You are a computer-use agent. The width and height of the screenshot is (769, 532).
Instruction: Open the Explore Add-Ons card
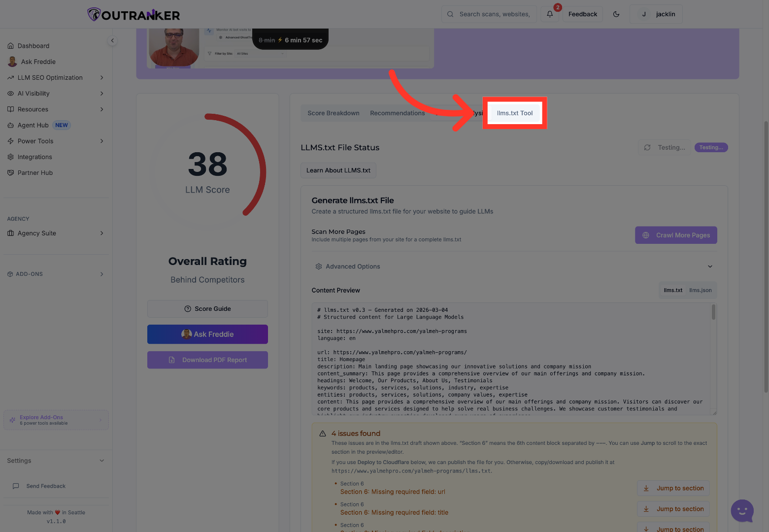[56, 420]
